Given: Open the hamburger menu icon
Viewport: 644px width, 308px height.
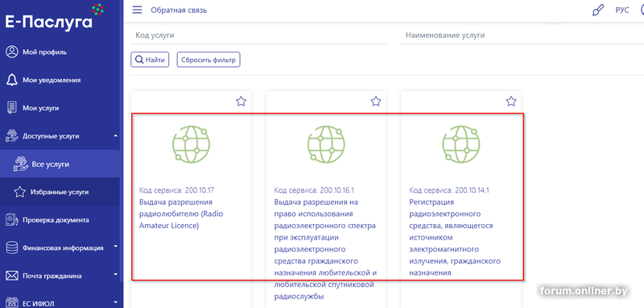Looking at the screenshot, I should pyautogui.click(x=137, y=10).
